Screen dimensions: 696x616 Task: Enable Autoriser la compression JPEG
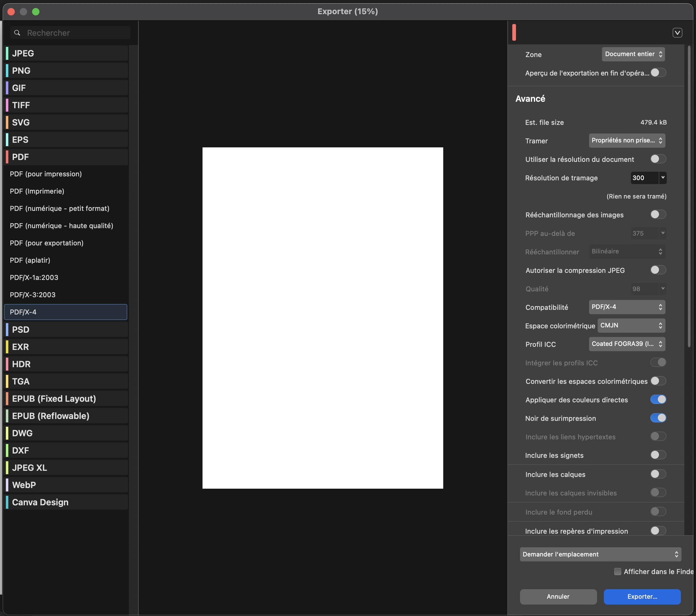657,270
